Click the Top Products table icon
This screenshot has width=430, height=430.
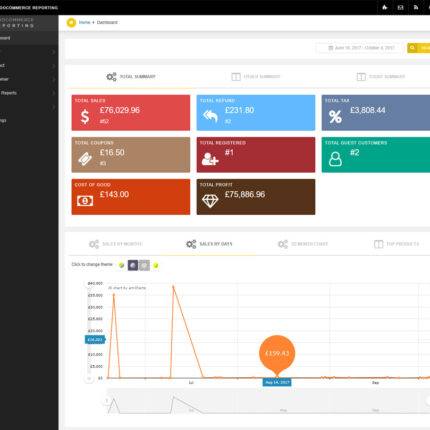click(x=378, y=244)
